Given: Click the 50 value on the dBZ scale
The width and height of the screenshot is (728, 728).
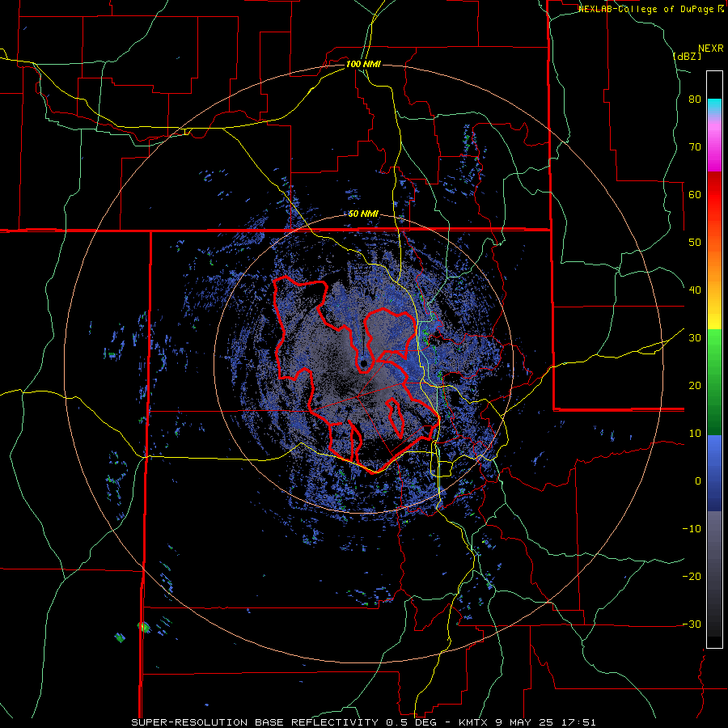Looking at the screenshot, I should pyautogui.click(x=695, y=243).
